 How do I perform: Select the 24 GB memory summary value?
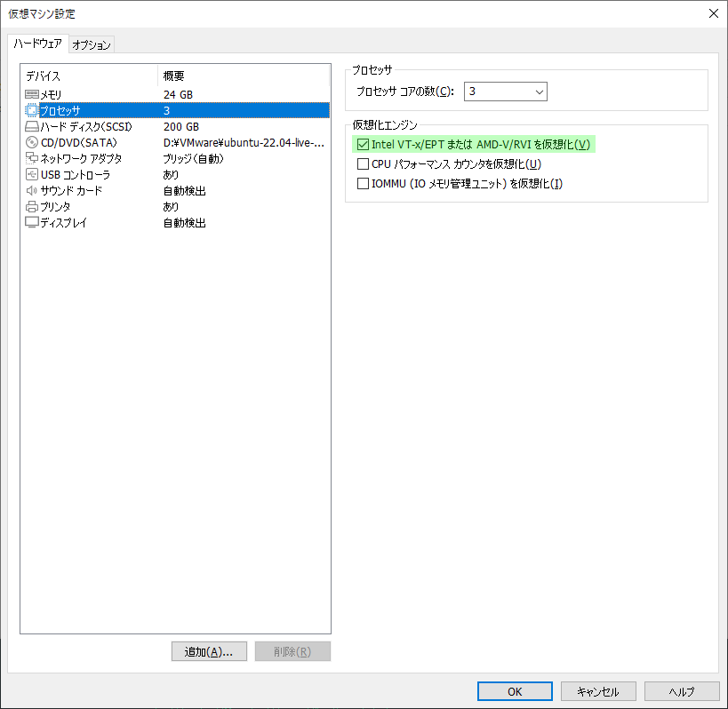[179, 95]
